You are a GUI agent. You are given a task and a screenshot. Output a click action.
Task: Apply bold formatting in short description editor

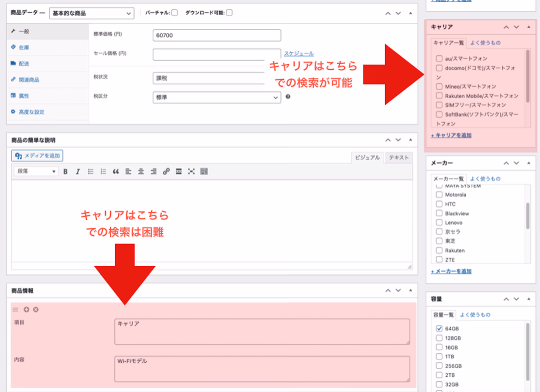tap(65, 171)
